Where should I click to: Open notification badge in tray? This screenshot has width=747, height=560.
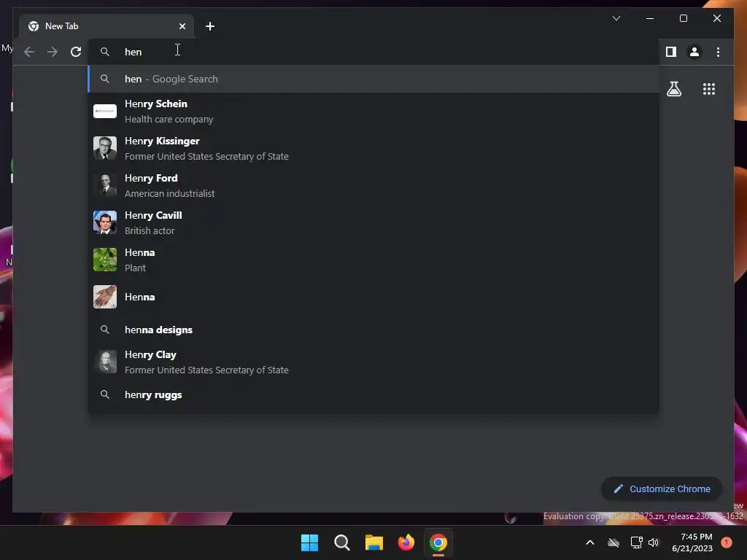[x=727, y=542]
